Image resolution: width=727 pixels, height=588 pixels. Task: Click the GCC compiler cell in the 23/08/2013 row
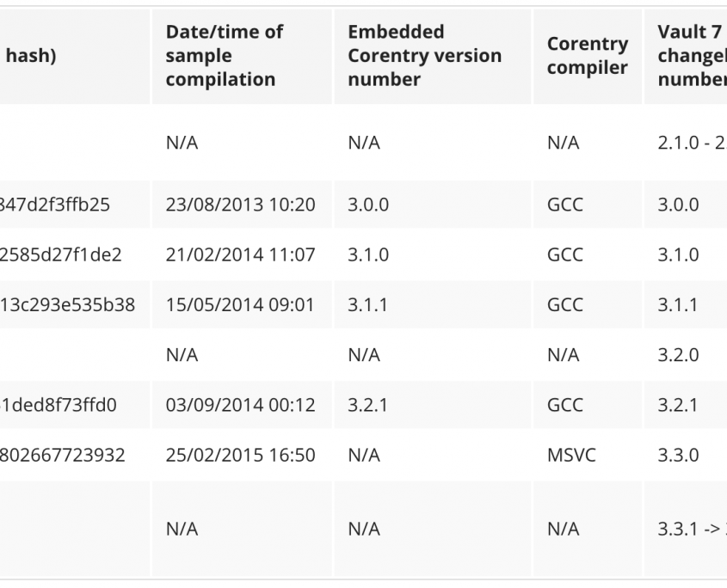coord(564,205)
